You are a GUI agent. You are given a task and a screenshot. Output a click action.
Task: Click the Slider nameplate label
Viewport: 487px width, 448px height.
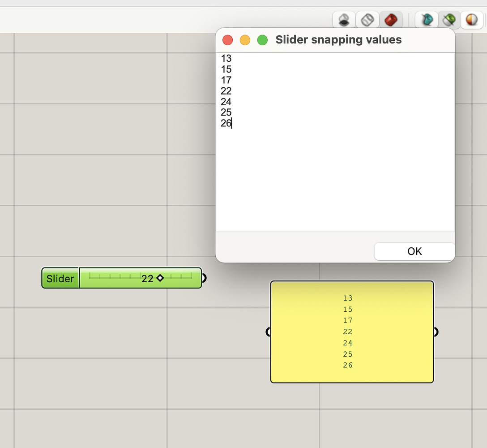(60, 278)
